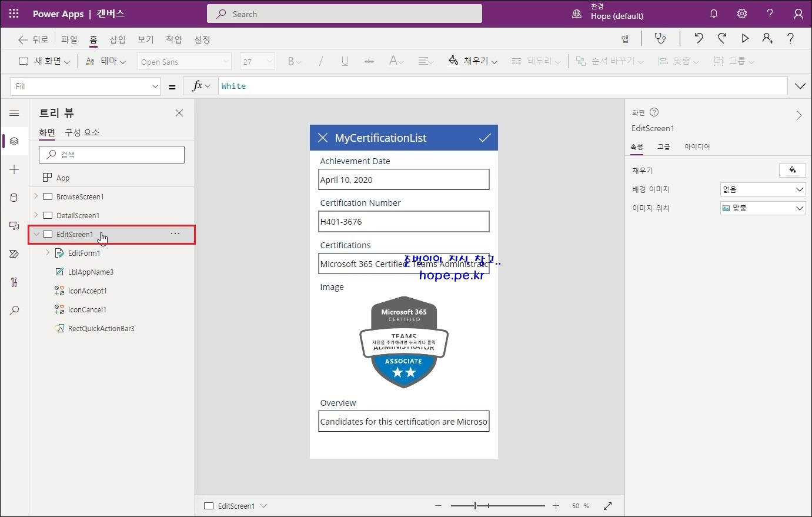Open the 파일 menu

pyautogui.click(x=69, y=39)
